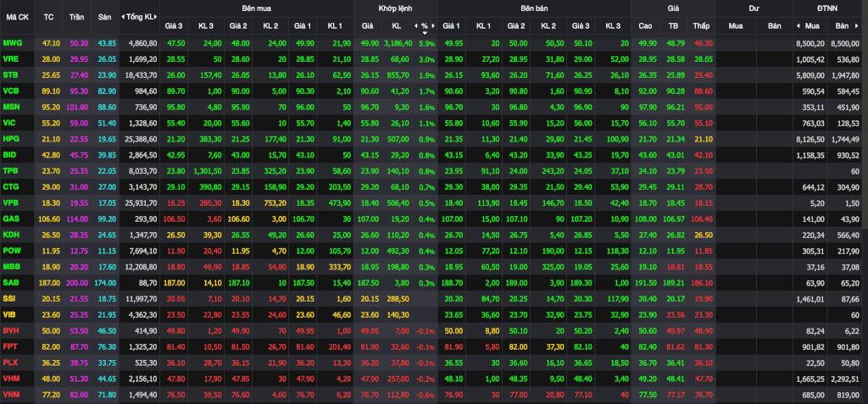Click the Khớp lệnh KL column header
868x404 pixels.
coord(397,25)
